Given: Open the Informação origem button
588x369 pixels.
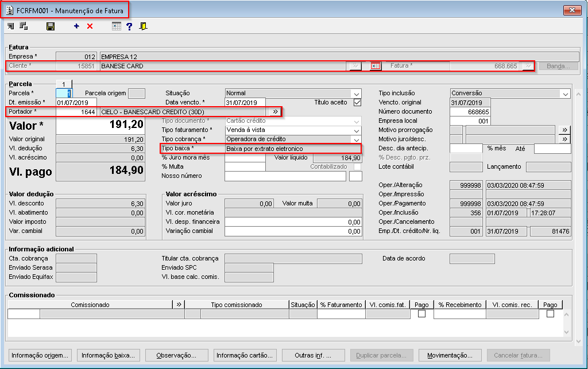Looking at the screenshot, I should point(40,355).
